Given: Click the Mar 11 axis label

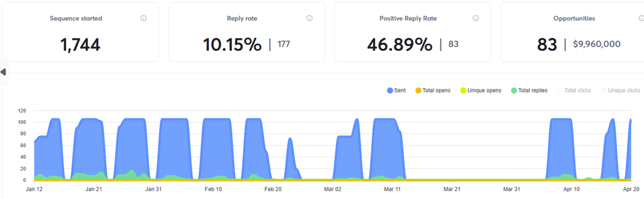Looking at the screenshot, I should pos(392,189).
